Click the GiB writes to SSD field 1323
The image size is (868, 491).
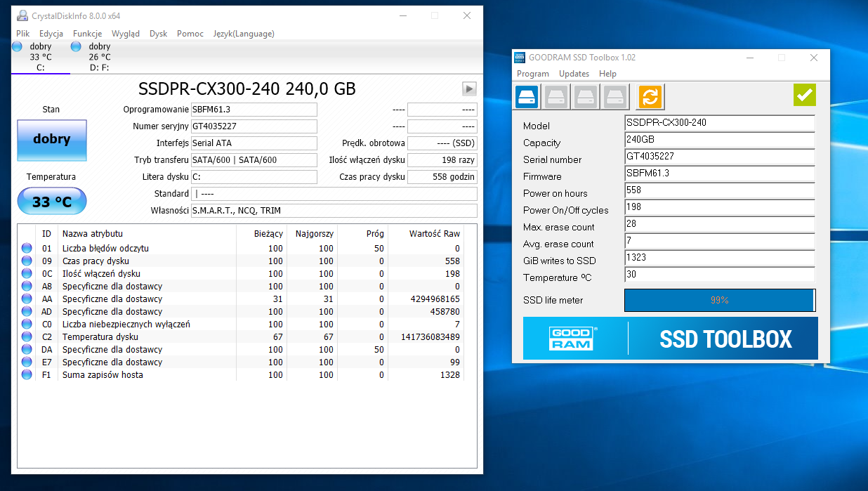point(720,258)
